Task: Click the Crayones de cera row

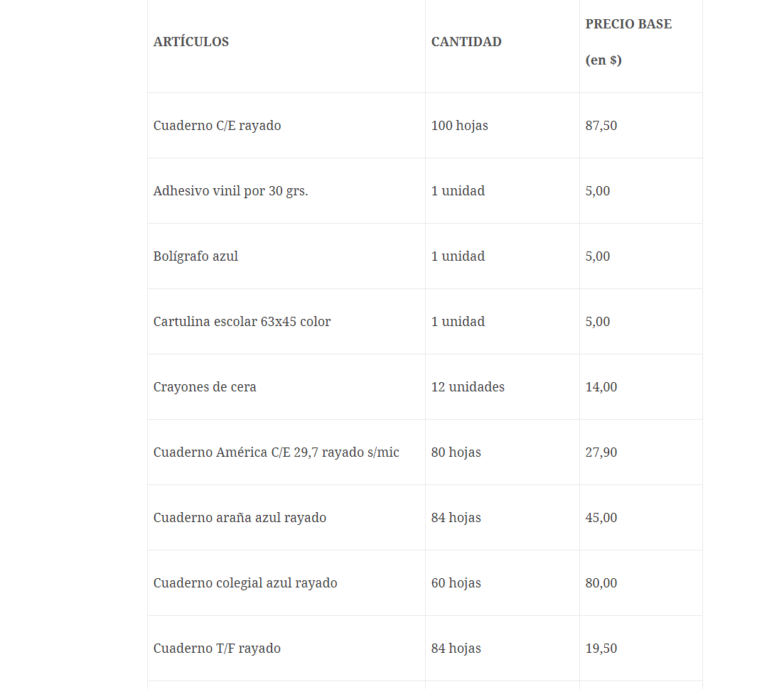Action: 205,387
